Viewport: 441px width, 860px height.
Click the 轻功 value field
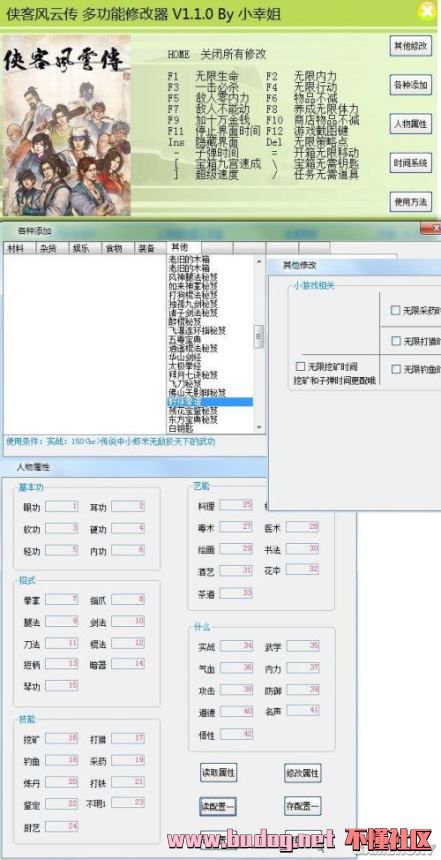[x=61, y=550]
